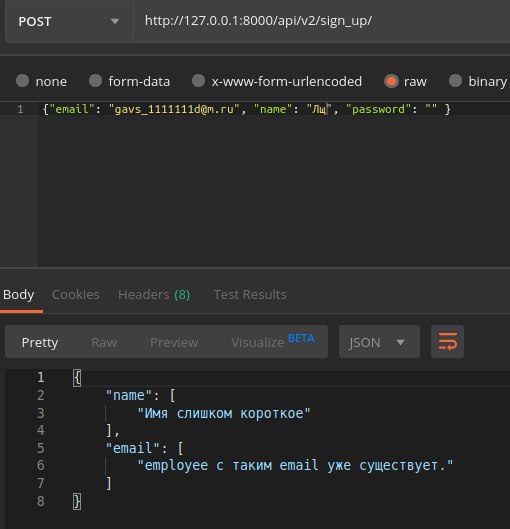510x529 pixels.
Task: Select the form-data body option
Action: 129,81
